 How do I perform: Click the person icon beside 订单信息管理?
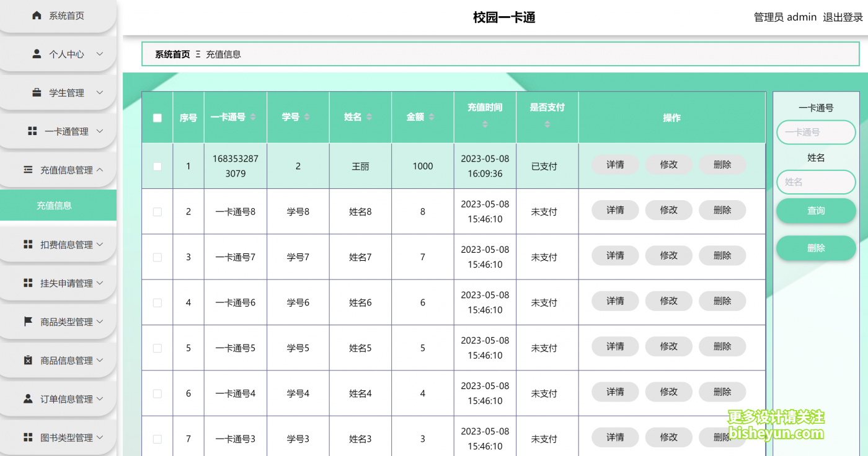pos(28,398)
